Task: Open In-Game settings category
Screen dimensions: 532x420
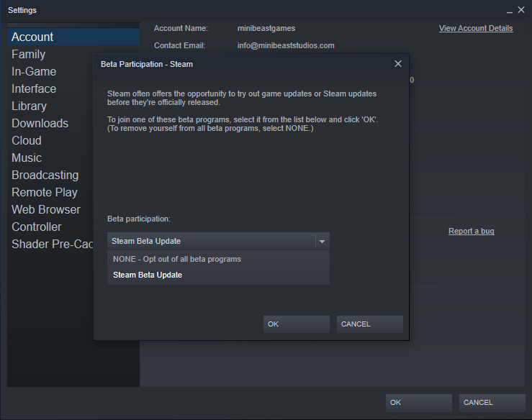Action: 34,71
